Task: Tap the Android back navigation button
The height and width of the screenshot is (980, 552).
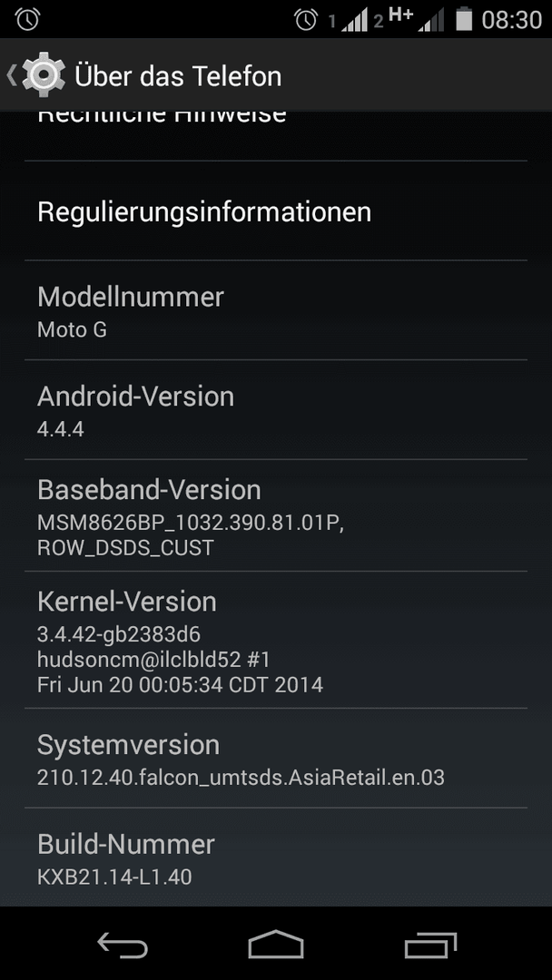Action: [x=123, y=945]
